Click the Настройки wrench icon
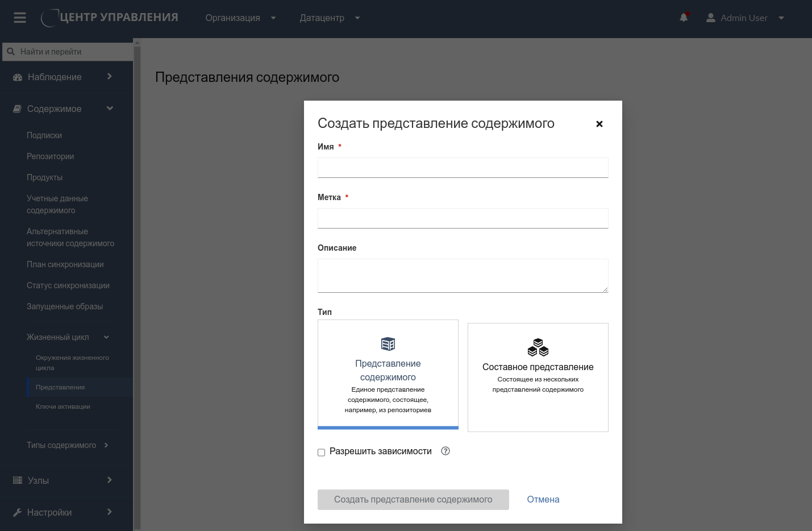The width and height of the screenshot is (812, 531). pyautogui.click(x=18, y=512)
